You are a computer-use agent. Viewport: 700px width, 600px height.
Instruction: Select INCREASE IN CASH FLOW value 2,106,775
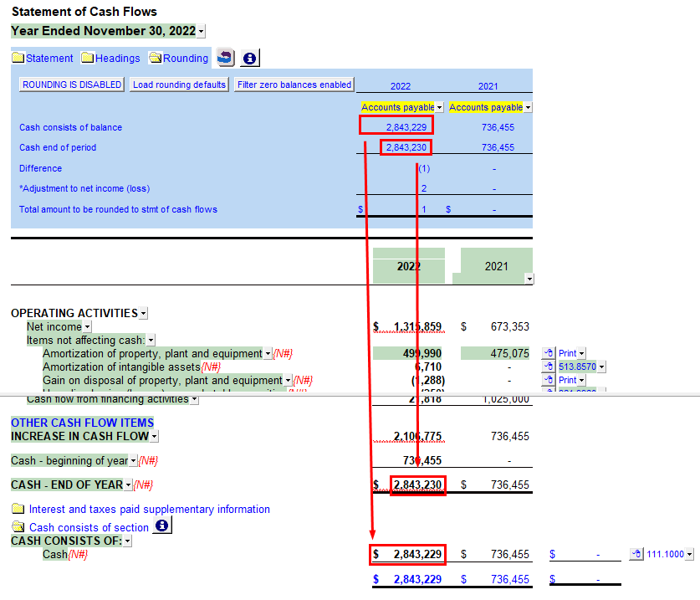(417, 436)
